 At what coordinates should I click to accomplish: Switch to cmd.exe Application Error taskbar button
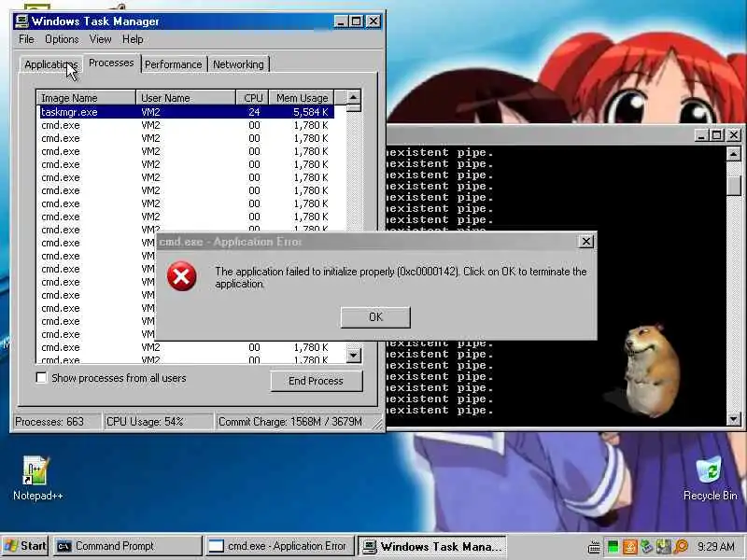279,546
